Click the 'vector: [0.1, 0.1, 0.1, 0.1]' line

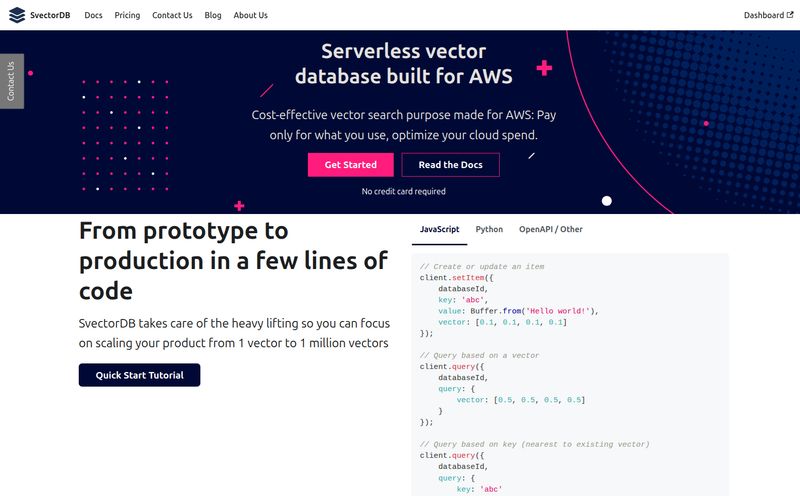502,322
